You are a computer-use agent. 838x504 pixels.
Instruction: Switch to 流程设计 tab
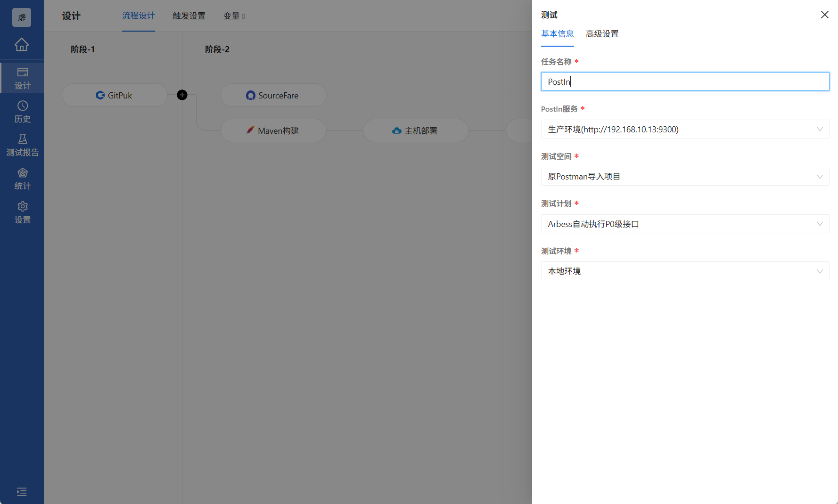pyautogui.click(x=139, y=16)
